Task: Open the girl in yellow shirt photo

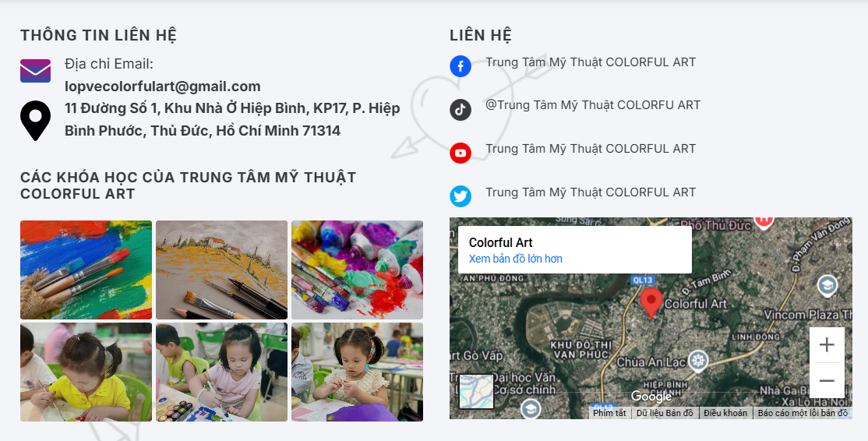Action: coord(86,372)
